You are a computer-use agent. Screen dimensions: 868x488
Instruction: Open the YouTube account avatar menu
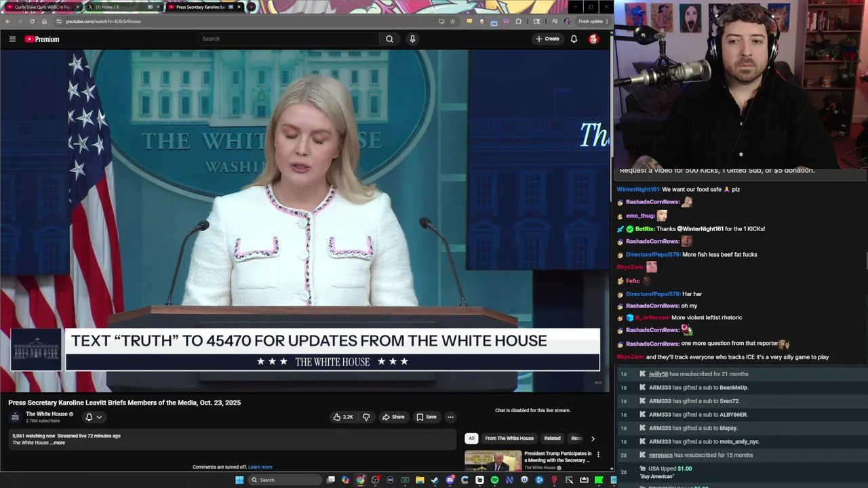tap(593, 39)
